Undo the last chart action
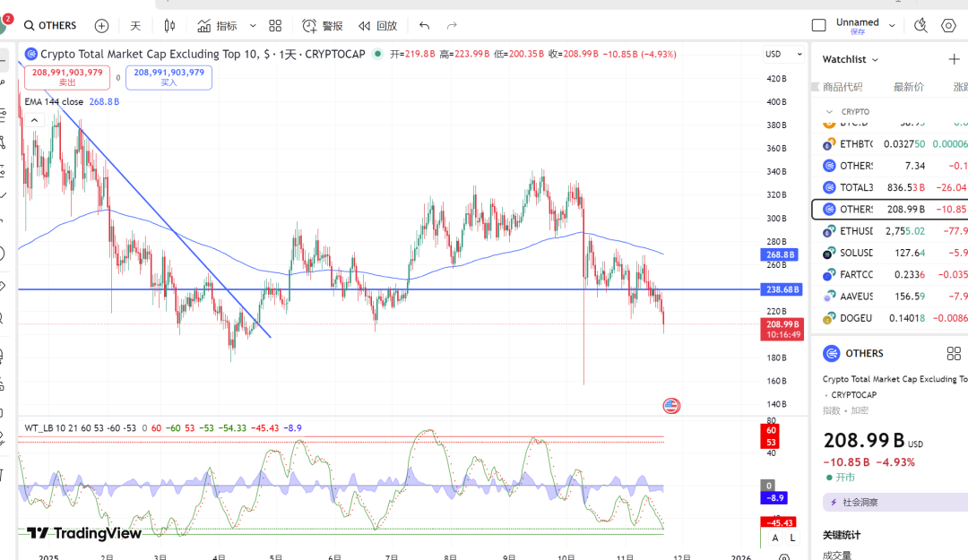 [x=424, y=26]
